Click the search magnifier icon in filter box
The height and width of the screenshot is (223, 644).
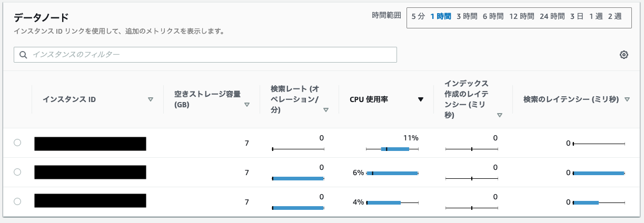(x=23, y=55)
